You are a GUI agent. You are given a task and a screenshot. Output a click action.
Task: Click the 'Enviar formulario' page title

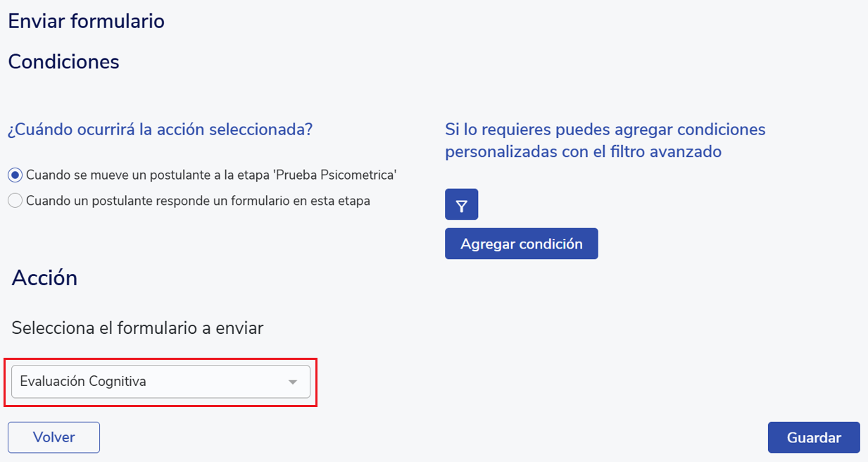pos(86,21)
